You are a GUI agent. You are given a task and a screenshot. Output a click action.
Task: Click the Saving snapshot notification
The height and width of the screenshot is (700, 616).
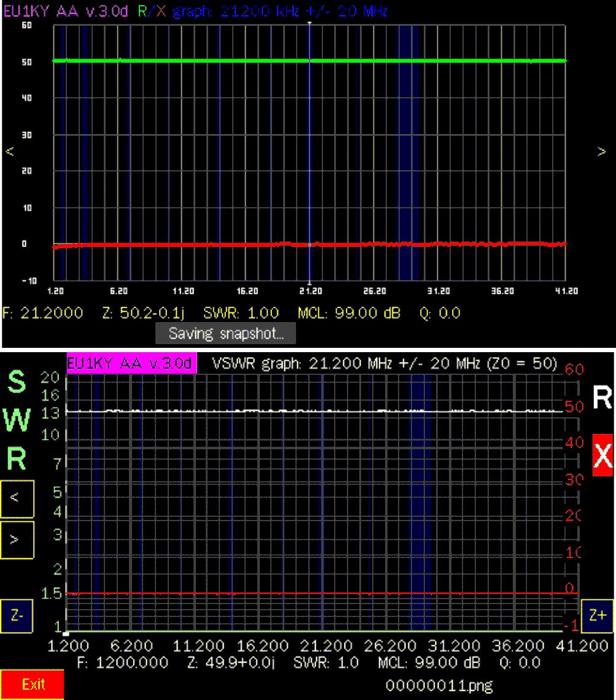pyautogui.click(x=225, y=334)
